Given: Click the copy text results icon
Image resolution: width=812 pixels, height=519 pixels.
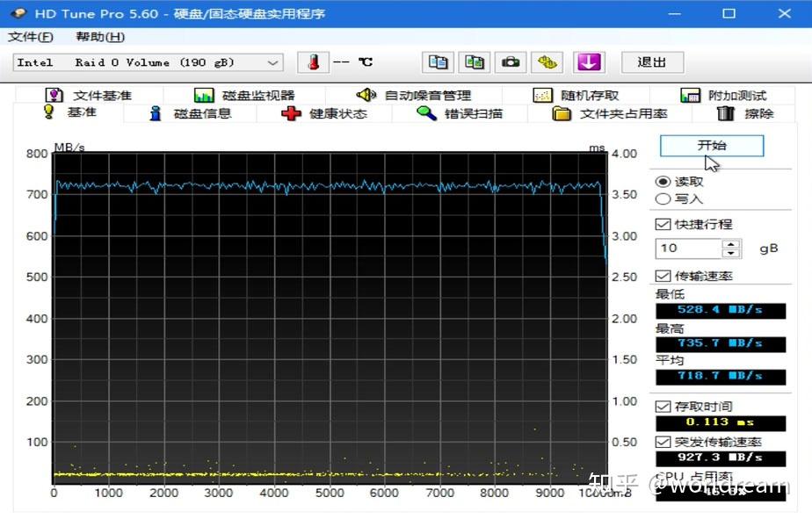Looking at the screenshot, I should tap(437, 62).
